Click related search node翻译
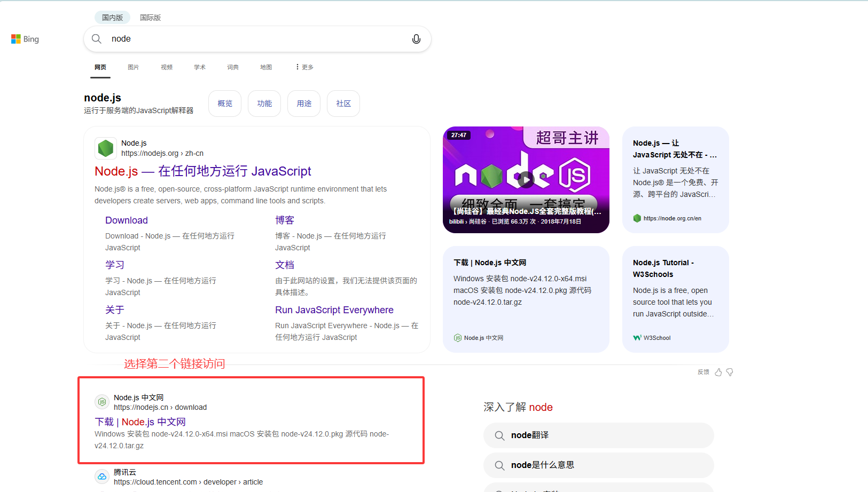Screen dimensions: 868x492 pyautogui.click(x=599, y=435)
